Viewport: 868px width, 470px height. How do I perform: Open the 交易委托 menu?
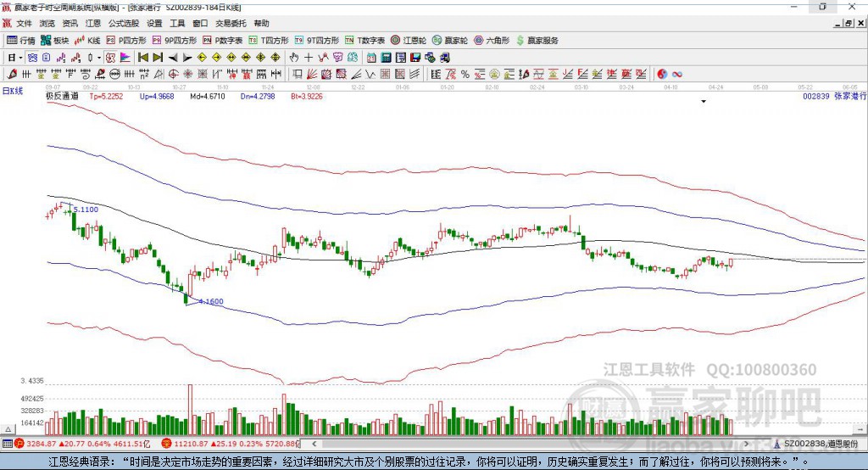(231, 23)
